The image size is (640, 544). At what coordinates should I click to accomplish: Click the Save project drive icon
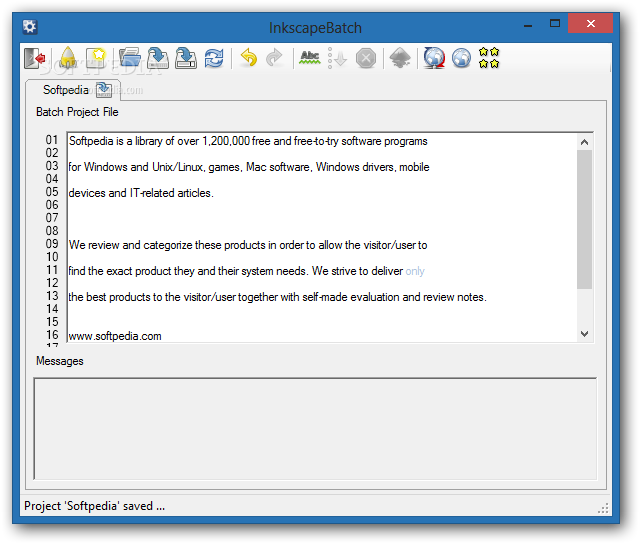pos(158,58)
